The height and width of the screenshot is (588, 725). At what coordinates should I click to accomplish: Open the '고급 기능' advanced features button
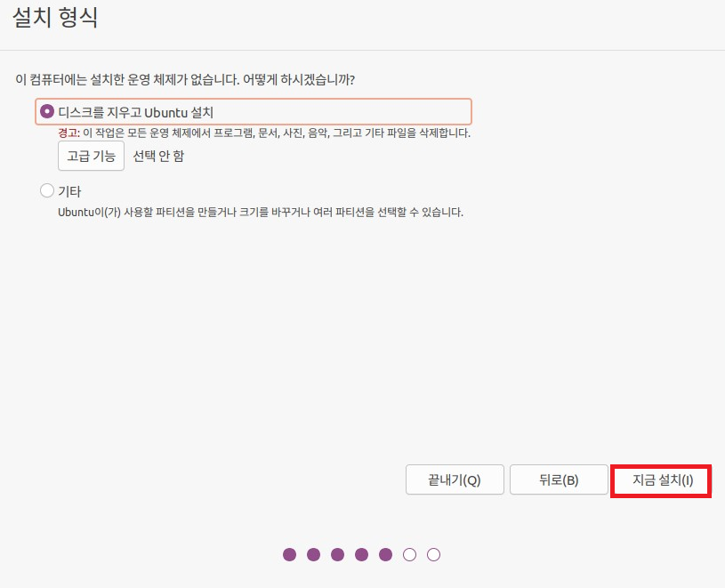pyautogui.click(x=91, y=156)
